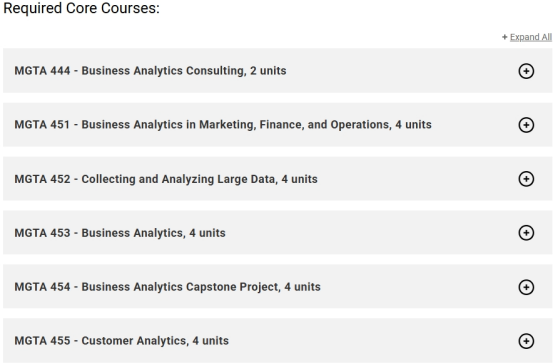
Task: Click plus icon for MGTA 444 course
Action: pos(526,71)
